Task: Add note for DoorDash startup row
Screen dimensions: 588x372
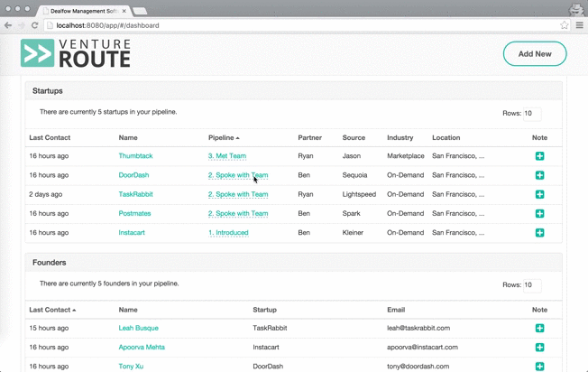Action: click(539, 175)
